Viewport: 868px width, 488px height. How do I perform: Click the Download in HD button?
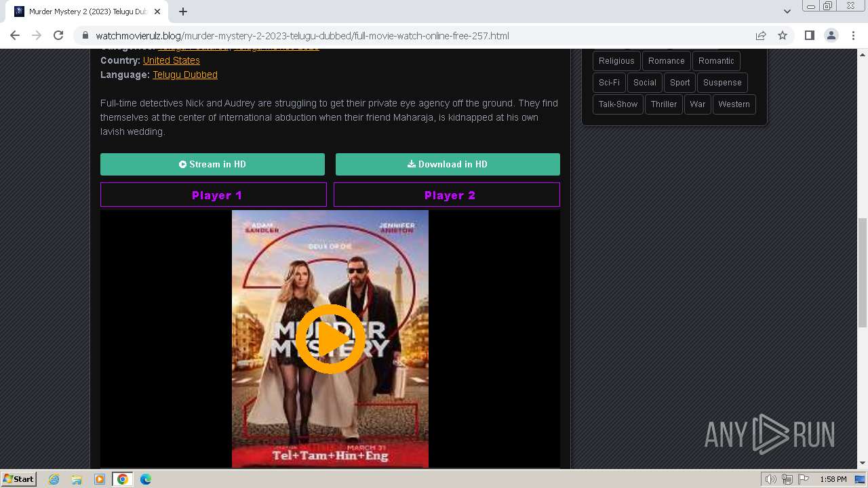point(448,164)
